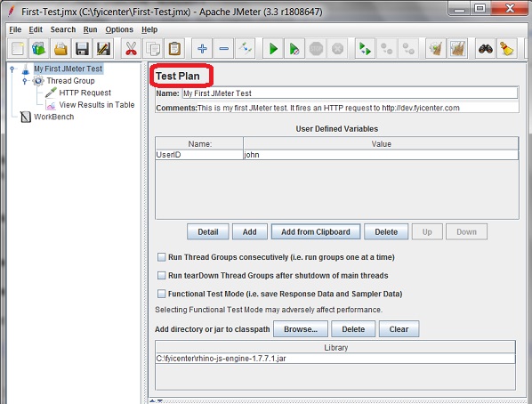Click the Add variable button

click(250, 231)
